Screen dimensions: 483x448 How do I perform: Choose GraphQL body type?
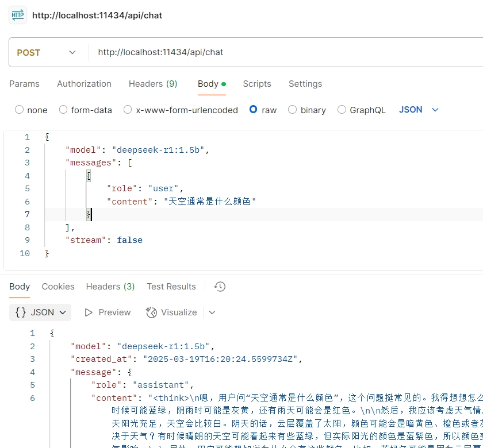click(x=342, y=110)
